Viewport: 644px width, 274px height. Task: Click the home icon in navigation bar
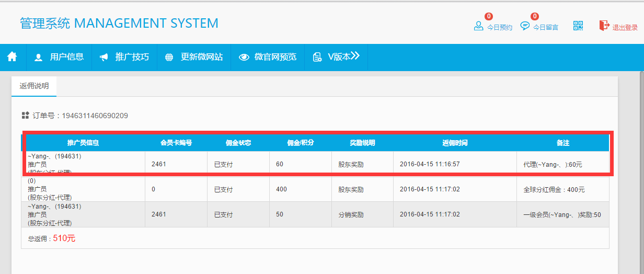point(13,56)
